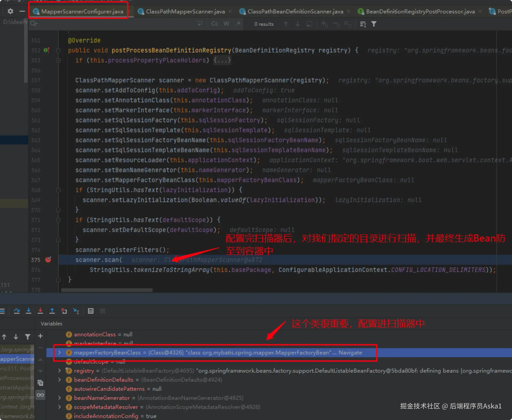Go to next search occurrence

tap(297, 24)
